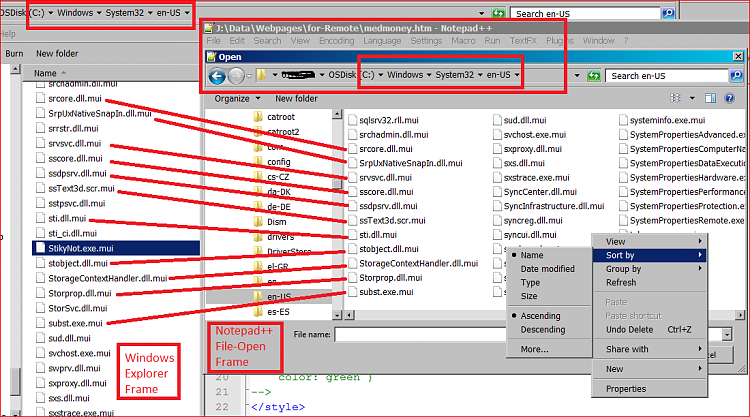The image size is (750, 417).
Task: Click Undo Delete in context menu
Action: pos(650,330)
